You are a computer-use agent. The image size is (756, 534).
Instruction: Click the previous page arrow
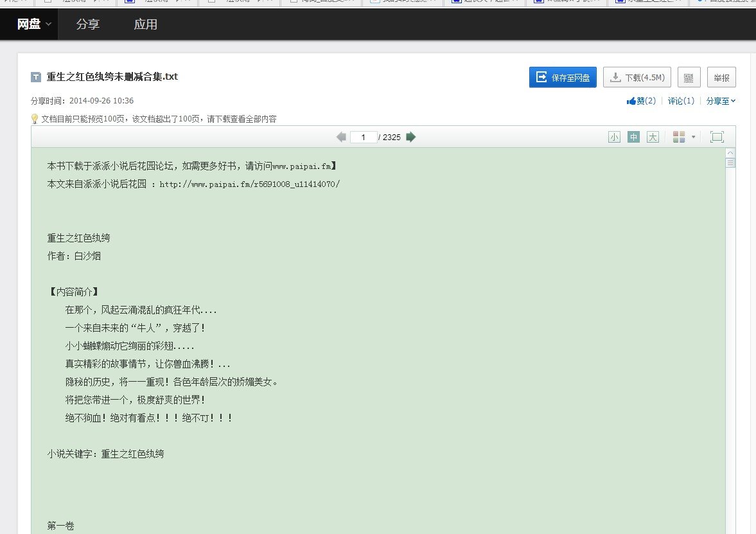click(x=341, y=136)
